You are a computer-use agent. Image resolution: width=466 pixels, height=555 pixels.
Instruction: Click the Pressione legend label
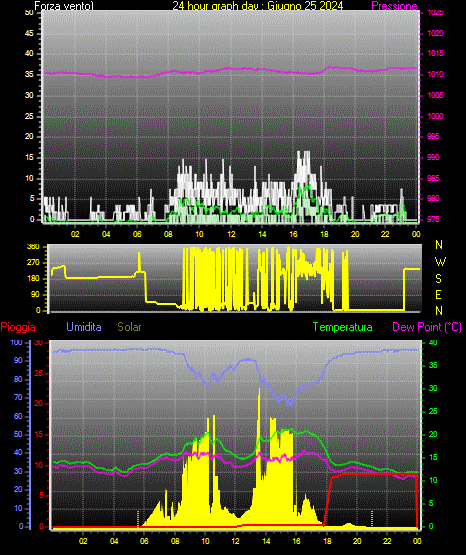point(394,6)
